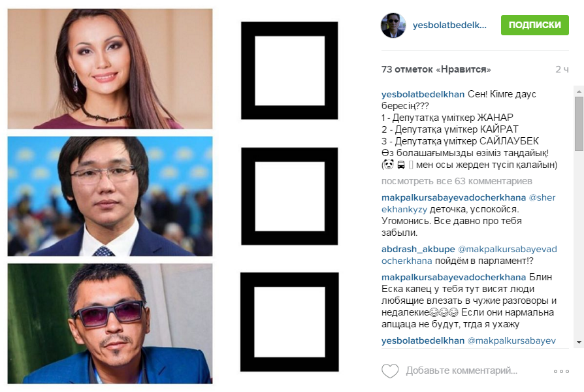
Task: Open abdrash_akbupe commenter profile
Action: [x=418, y=249]
